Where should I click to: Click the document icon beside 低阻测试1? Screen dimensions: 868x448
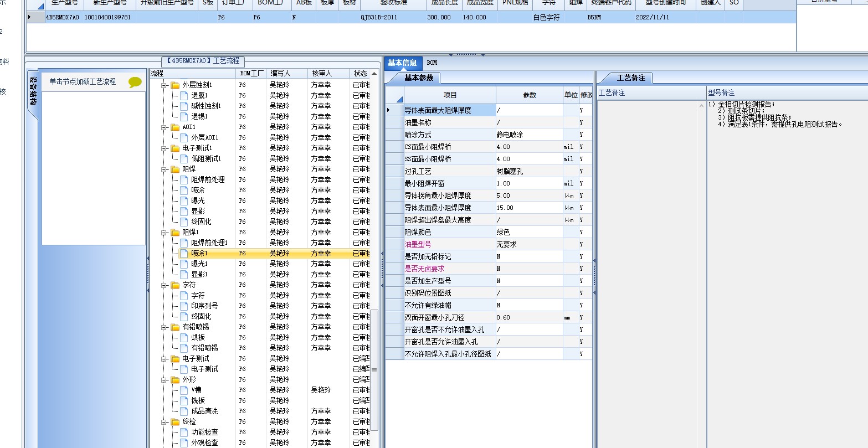(184, 159)
